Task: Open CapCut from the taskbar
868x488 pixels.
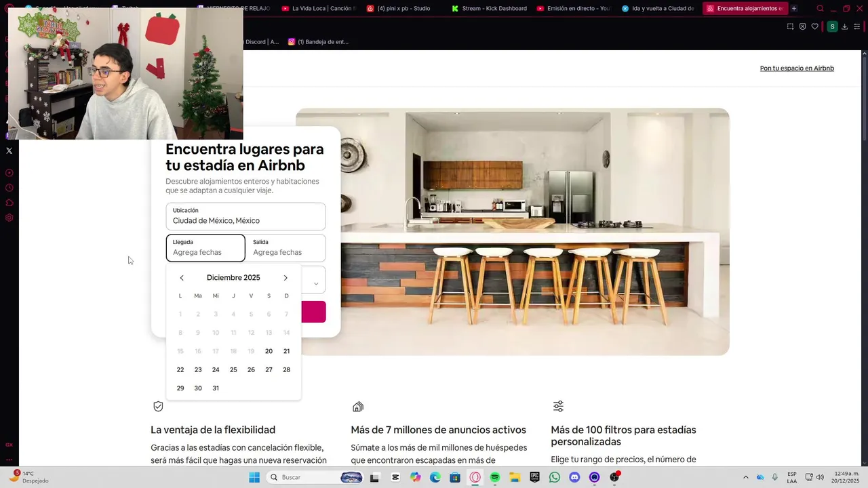Action: tap(395, 477)
